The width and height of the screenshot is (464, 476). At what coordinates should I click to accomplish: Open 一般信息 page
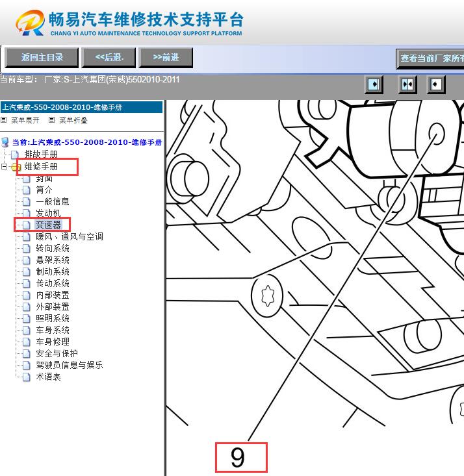coord(53,201)
